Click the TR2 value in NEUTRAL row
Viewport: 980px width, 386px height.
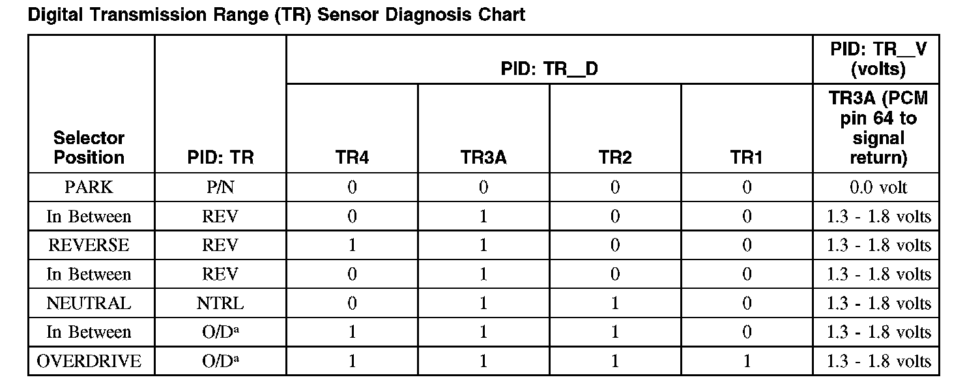point(614,304)
